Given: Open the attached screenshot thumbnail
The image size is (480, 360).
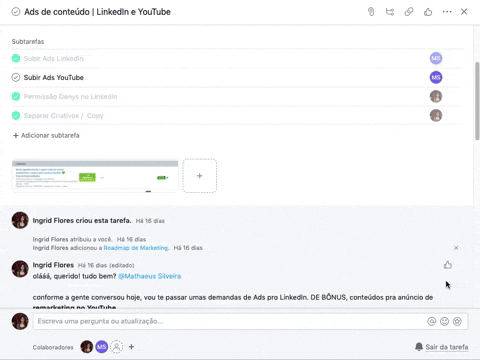Looking at the screenshot, I should [95, 176].
